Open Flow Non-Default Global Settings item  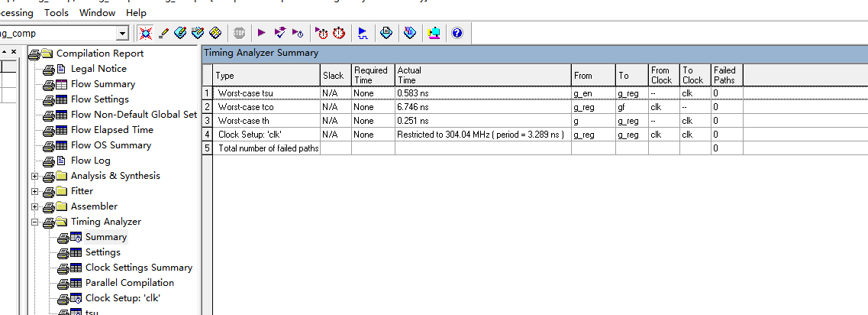tap(134, 114)
